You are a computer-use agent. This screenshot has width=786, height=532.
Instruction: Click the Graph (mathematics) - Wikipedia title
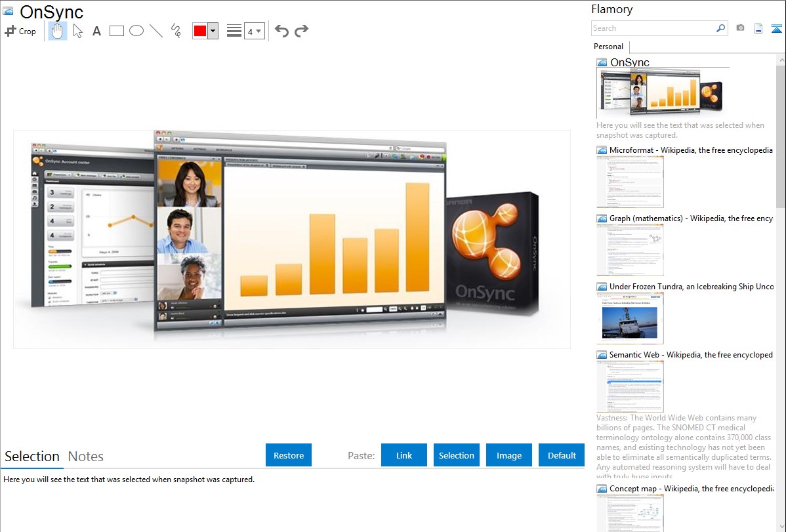click(x=691, y=218)
